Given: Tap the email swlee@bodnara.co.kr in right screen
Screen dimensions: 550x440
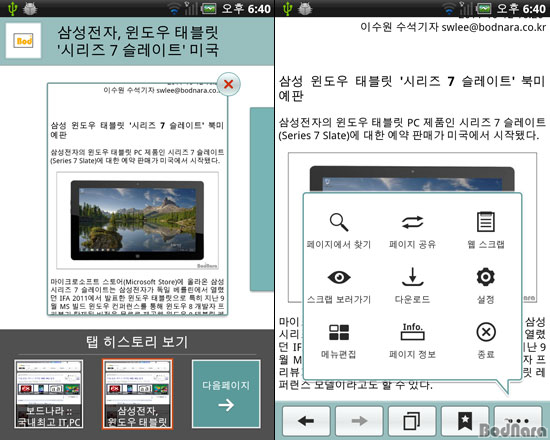Looking at the screenshot, I should 494,27.
